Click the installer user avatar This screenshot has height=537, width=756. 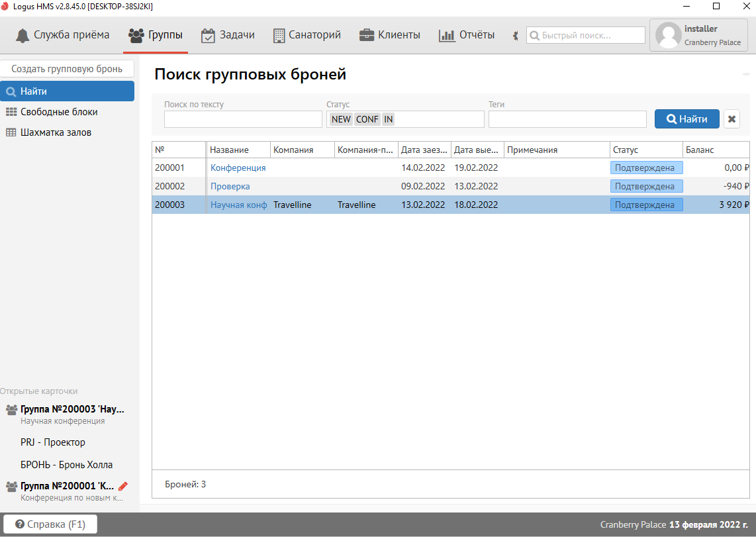668,35
